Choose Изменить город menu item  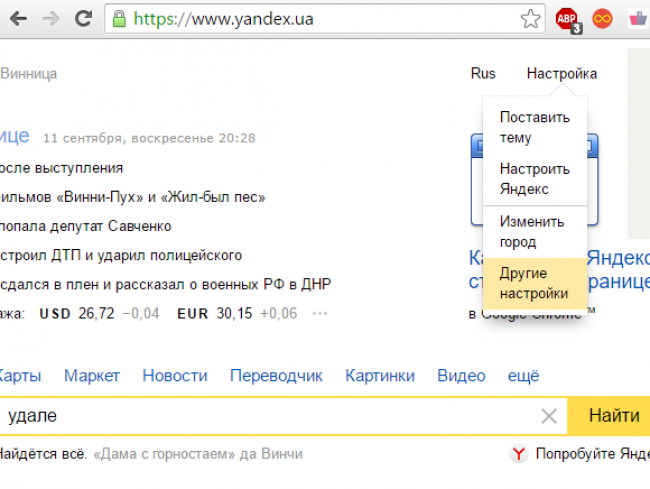532,231
